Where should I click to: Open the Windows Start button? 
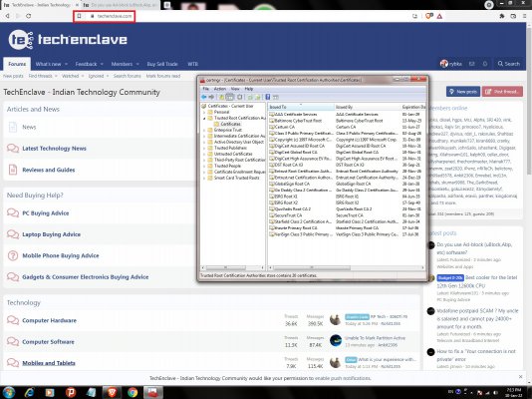(9, 392)
